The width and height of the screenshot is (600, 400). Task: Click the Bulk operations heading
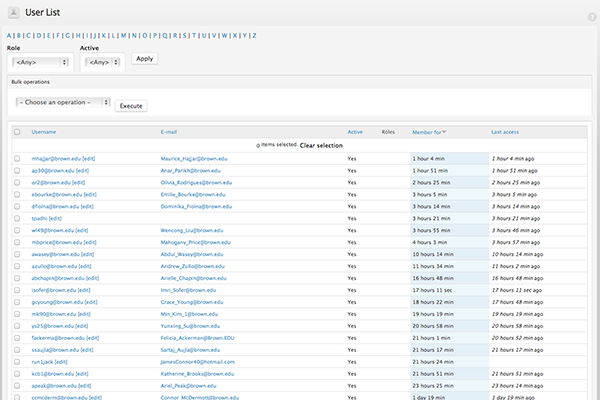coord(30,82)
